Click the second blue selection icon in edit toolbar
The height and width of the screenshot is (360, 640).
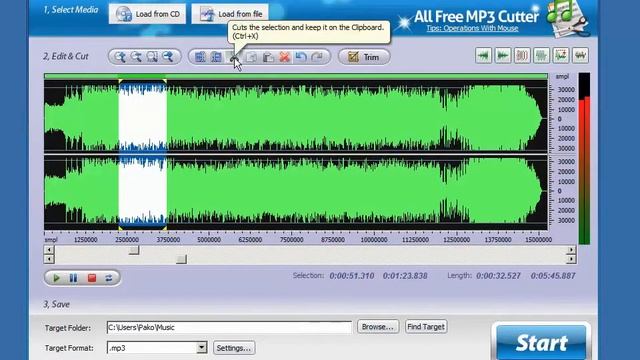[x=216, y=57]
